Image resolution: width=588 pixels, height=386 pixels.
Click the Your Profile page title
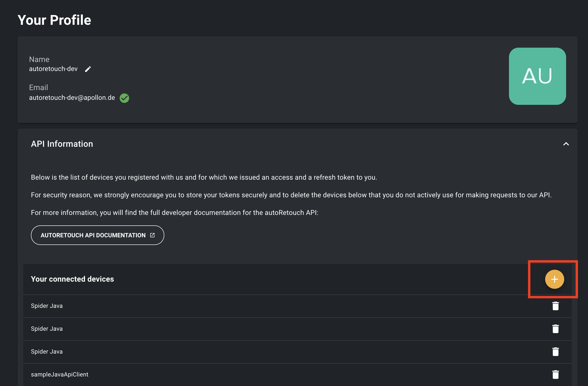(x=54, y=20)
